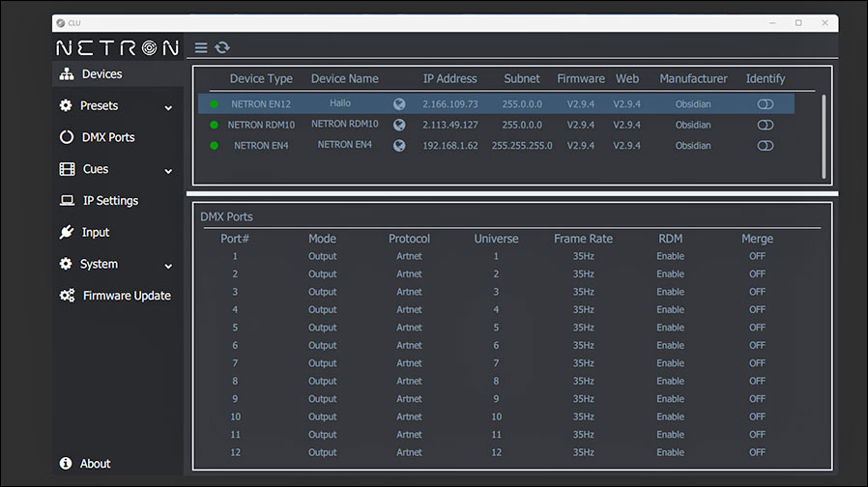
Task: Turn on Identify for NETRON EN4
Action: pyautogui.click(x=765, y=146)
